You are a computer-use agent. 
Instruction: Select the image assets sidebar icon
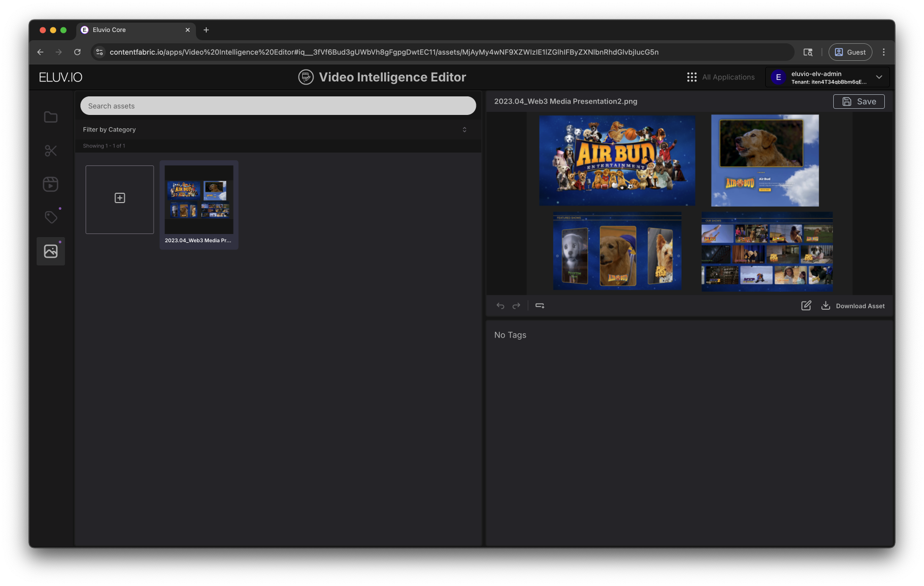click(x=51, y=251)
